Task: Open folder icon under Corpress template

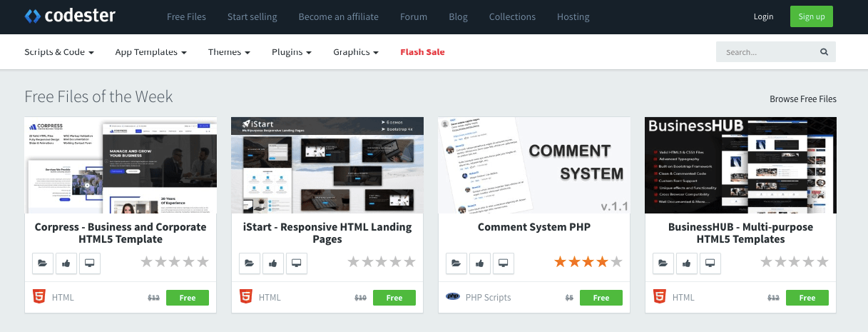Action: pos(43,263)
